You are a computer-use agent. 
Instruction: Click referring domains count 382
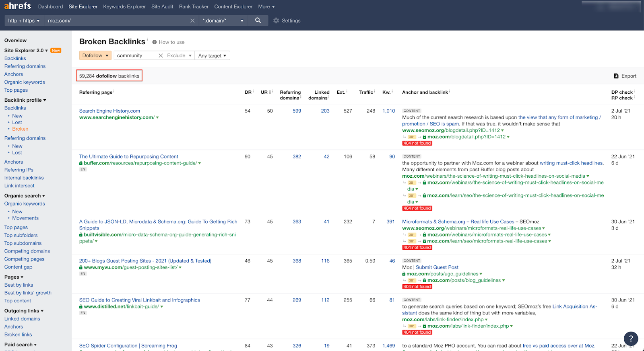(x=297, y=157)
